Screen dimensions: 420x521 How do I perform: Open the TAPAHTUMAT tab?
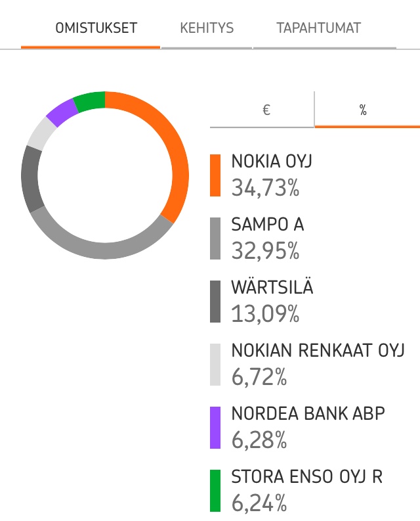(318, 28)
